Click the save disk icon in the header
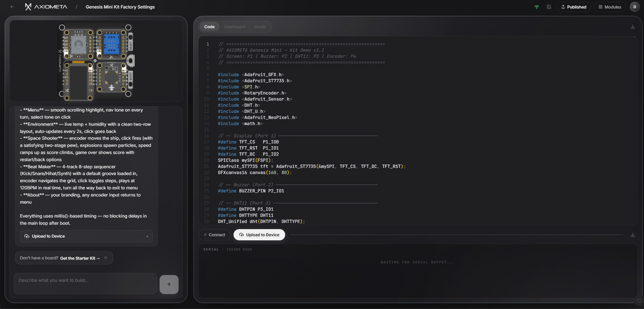This screenshot has width=644, height=309. [549, 7]
